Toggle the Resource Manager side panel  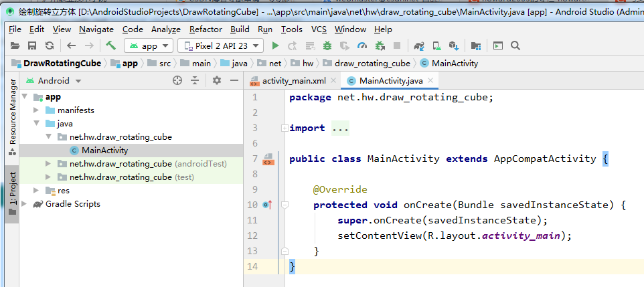(12, 118)
